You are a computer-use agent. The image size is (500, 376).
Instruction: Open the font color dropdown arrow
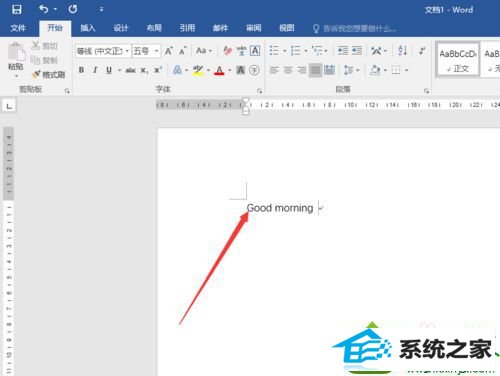(x=229, y=70)
